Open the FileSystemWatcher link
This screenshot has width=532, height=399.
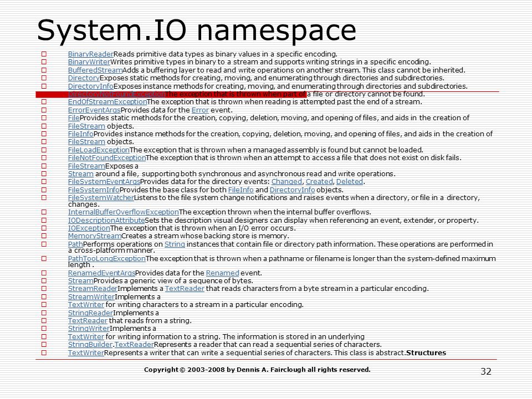[101, 197]
